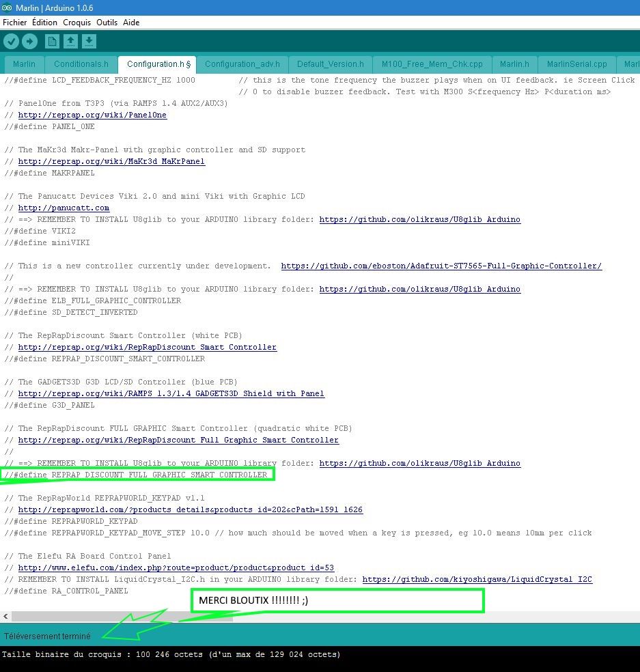Screen dimensions: 640x672
Task: Click line //#define RA_CONTROL_PANEL
Action: click(x=66, y=591)
